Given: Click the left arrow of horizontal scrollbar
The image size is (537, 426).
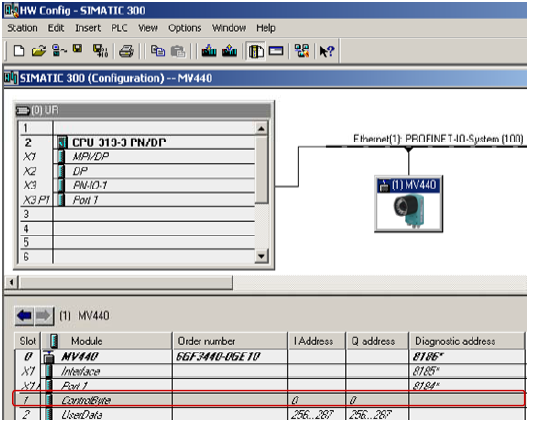Looking at the screenshot, I should 12,283.
